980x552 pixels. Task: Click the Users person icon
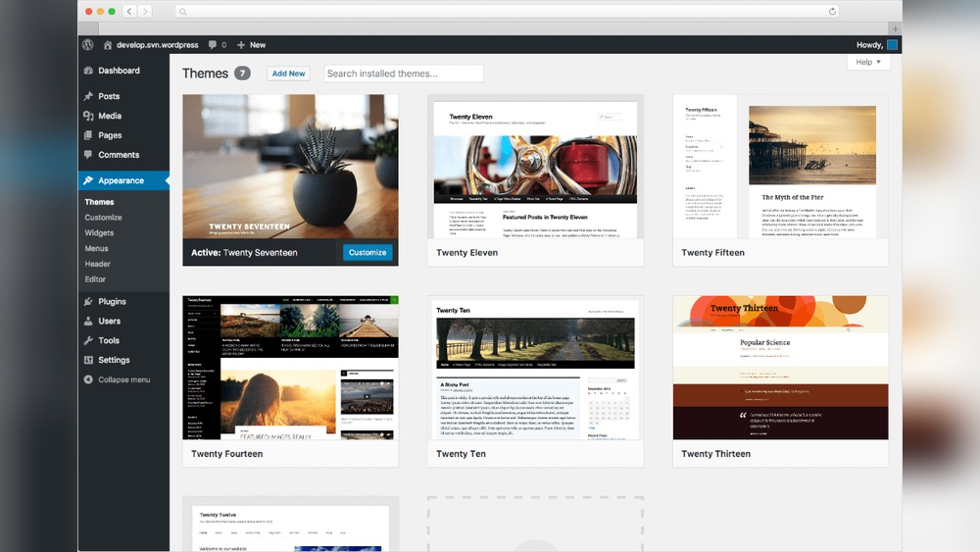tap(88, 321)
